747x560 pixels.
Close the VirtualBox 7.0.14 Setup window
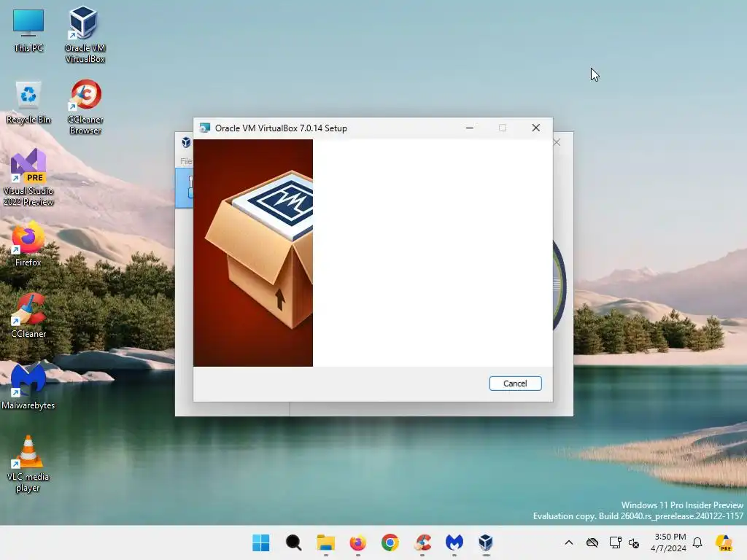(x=536, y=128)
